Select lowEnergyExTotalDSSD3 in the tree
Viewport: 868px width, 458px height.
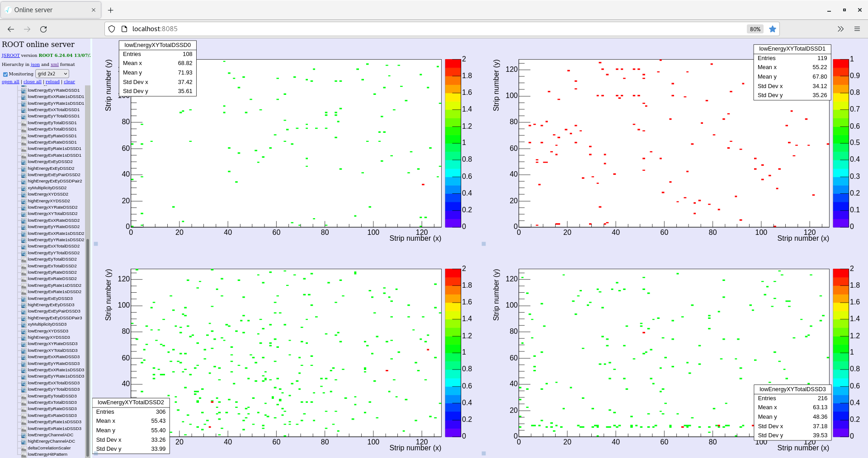coord(52,402)
